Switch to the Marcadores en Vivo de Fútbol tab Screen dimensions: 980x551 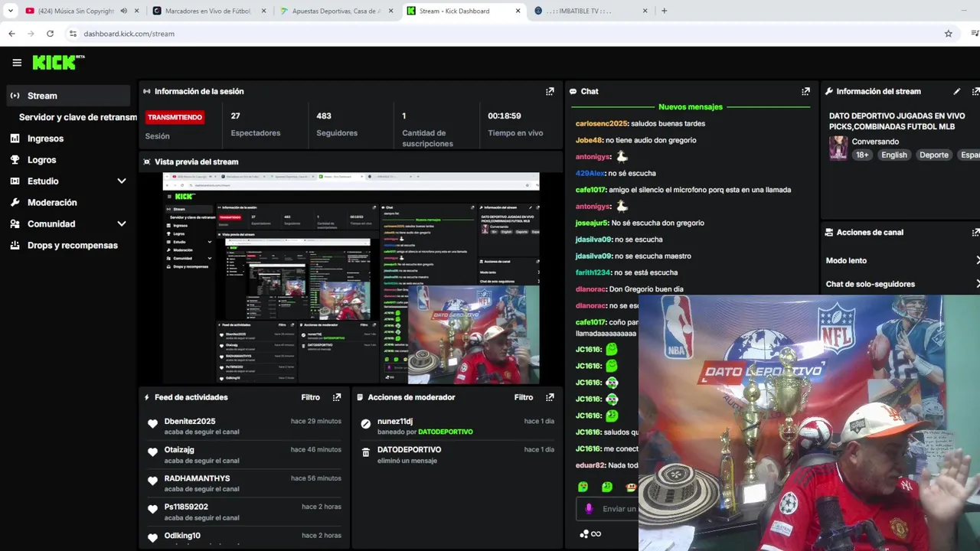pos(207,11)
